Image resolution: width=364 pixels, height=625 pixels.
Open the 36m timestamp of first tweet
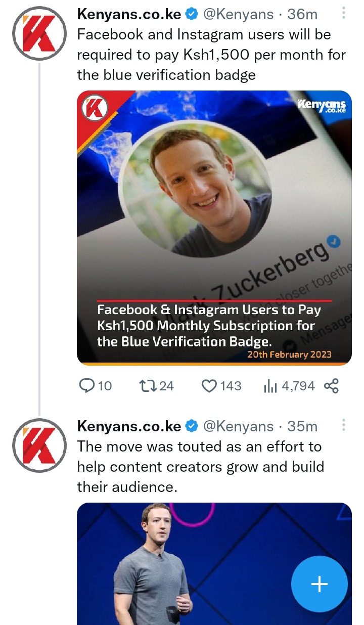pos(302,15)
